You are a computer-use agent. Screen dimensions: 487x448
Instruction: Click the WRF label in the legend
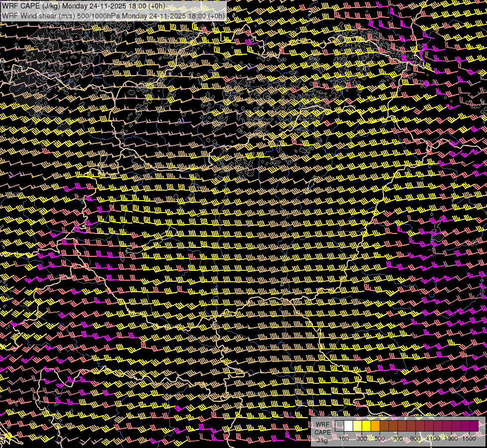click(x=322, y=425)
